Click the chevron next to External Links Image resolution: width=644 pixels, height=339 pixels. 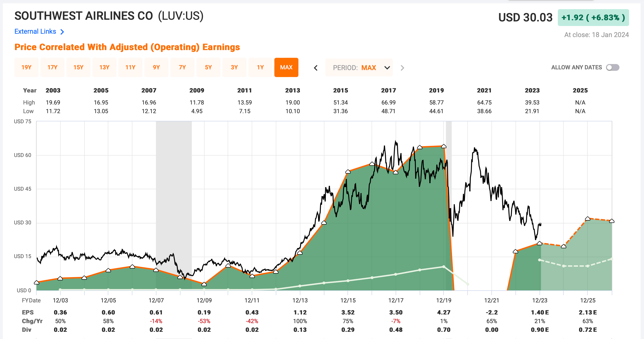(x=62, y=32)
